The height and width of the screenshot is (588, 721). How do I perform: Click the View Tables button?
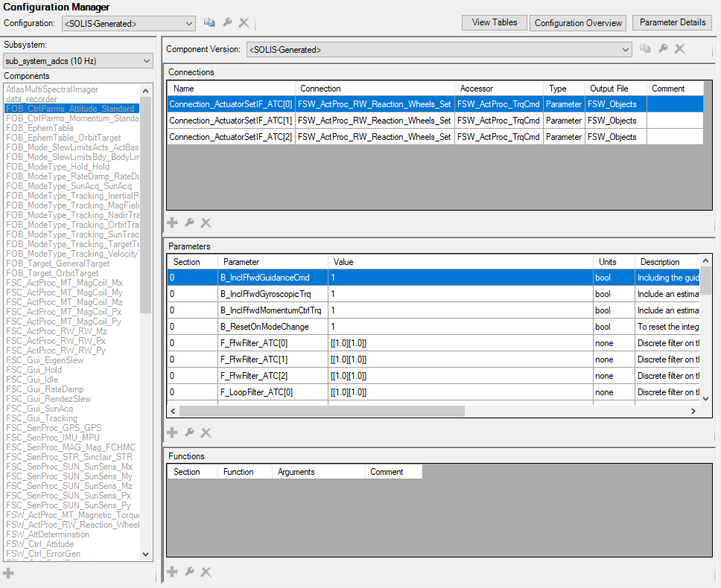pyautogui.click(x=495, y=22)
